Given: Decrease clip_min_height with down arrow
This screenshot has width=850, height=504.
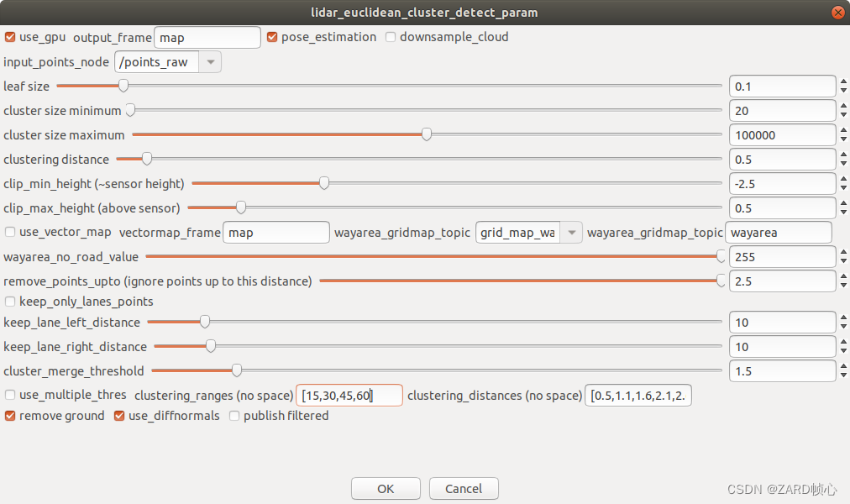Looking at the screenshot, I should coord(843,188).
